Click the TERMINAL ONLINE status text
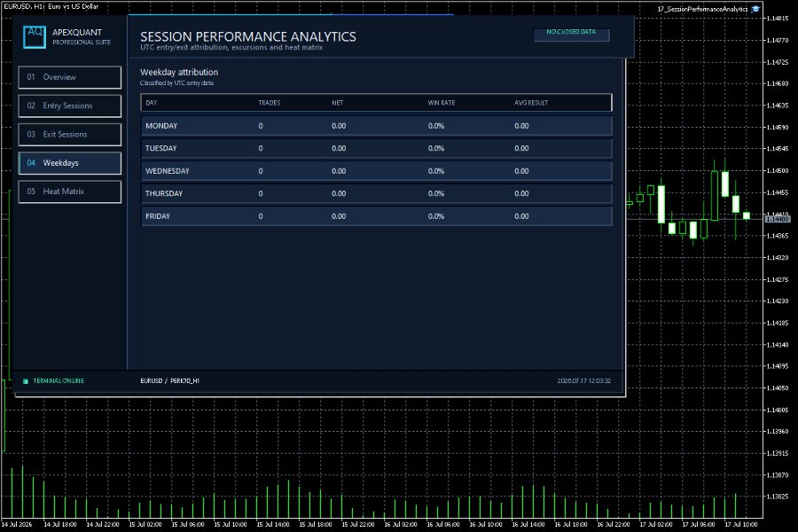 point(59,380)
